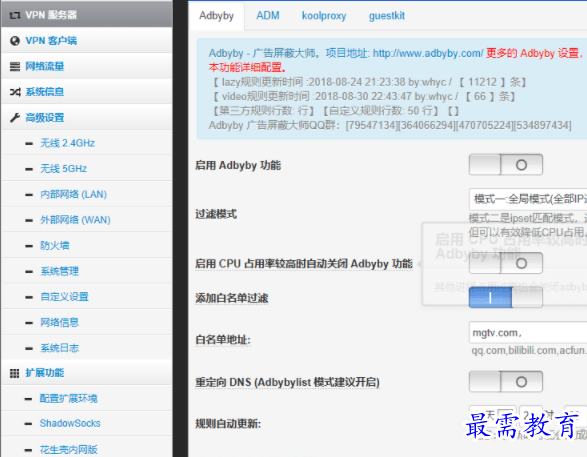587x457 pixels.
Task: Open 配置扩展环境 page
Action: (x=69, y=399)
